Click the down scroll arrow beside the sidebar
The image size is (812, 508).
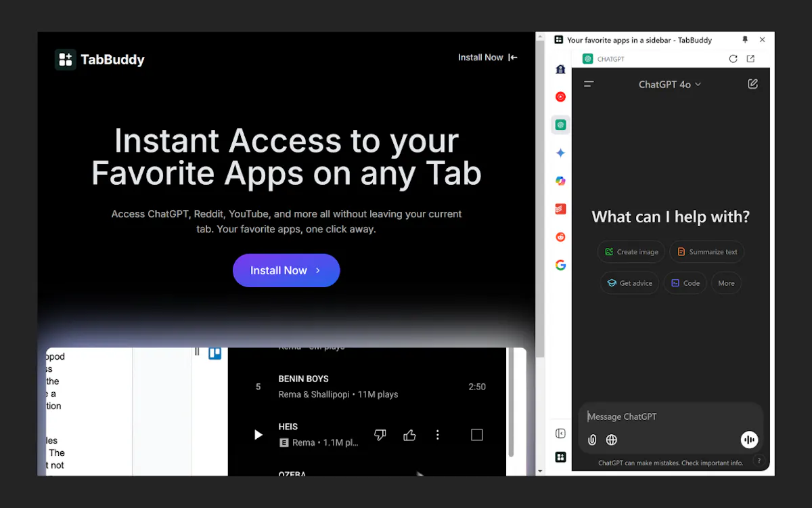(x=540, y=470)
